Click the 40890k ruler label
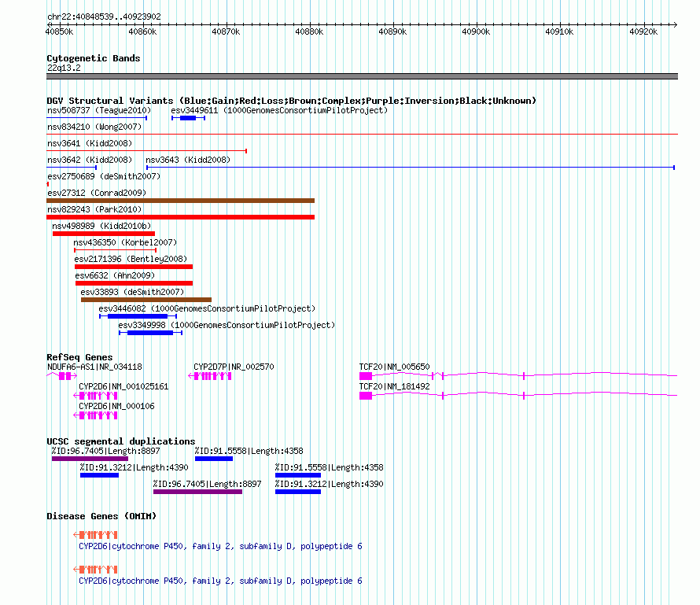 click(x=392, y=31)
